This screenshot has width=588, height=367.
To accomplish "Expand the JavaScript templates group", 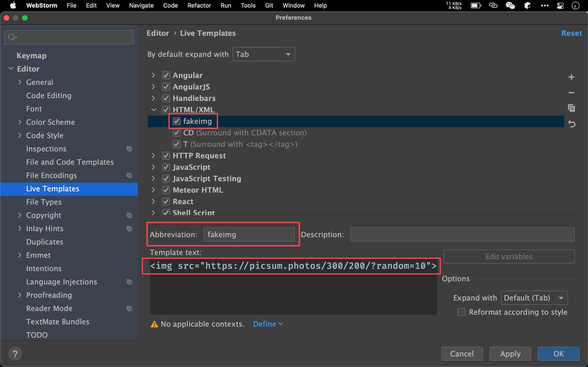I will (153, 167).
